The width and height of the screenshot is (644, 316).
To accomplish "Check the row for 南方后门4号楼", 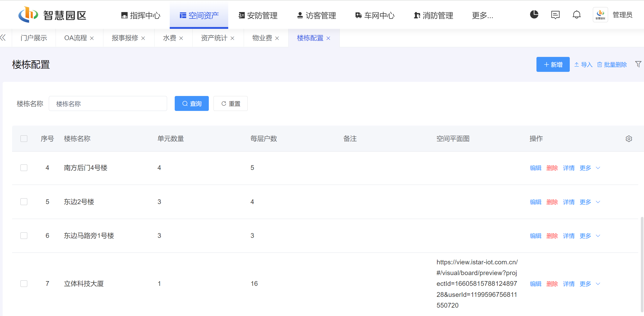I will pyautogui.click(x=24, y=168).
